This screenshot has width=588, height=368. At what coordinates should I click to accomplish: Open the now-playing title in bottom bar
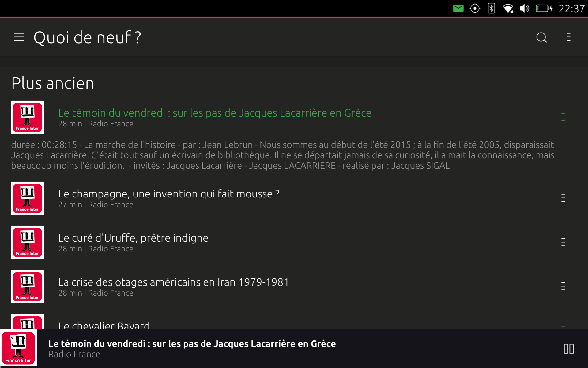click(x=192, y=344)
